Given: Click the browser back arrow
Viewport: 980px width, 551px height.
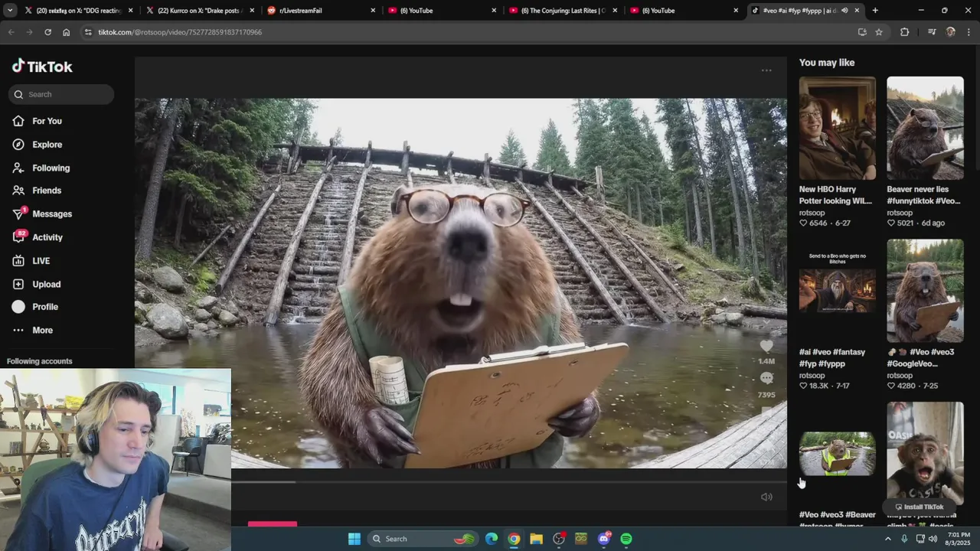Looking at the screenshot, I should pos(11,32).
